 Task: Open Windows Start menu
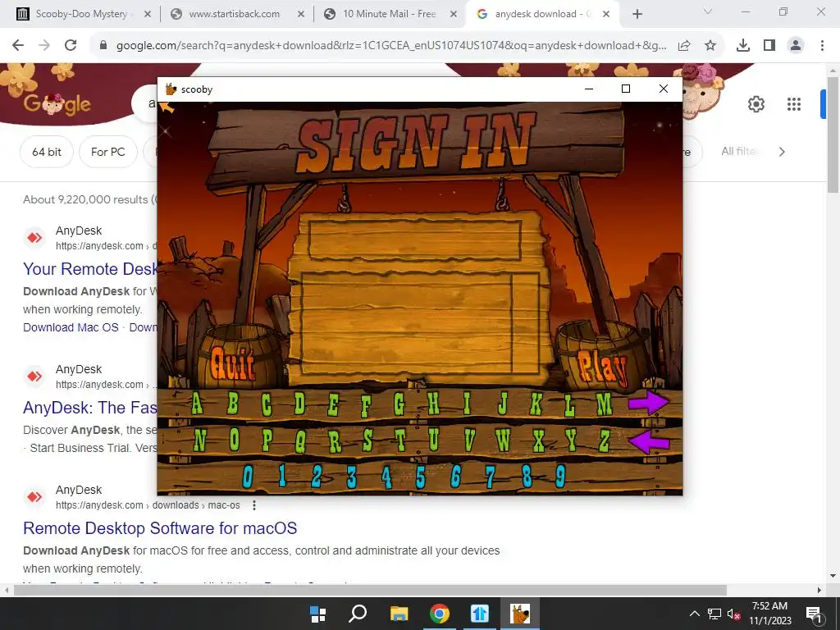point(317,614)
